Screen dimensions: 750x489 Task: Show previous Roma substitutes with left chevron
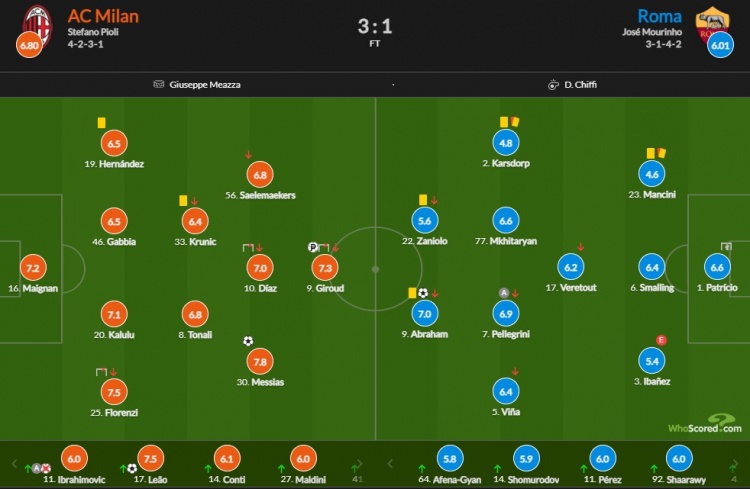390,463
